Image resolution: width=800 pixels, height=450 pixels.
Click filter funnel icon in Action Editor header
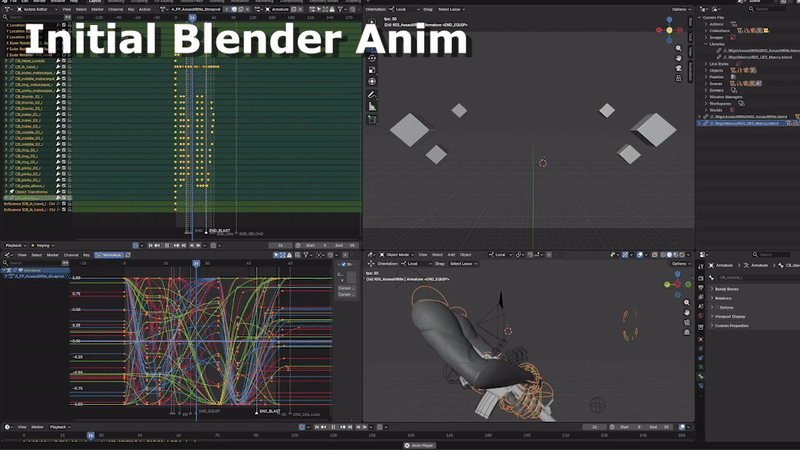tap(340, 9)
